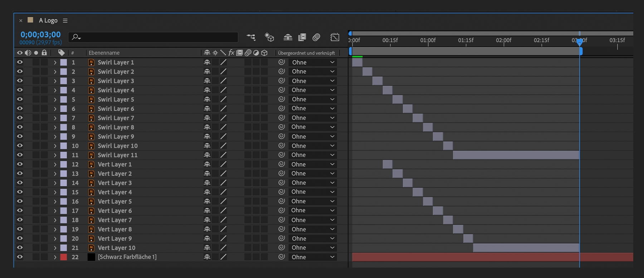Click the layer number column header
Screen dimensions: 644x278
[73, 53]
